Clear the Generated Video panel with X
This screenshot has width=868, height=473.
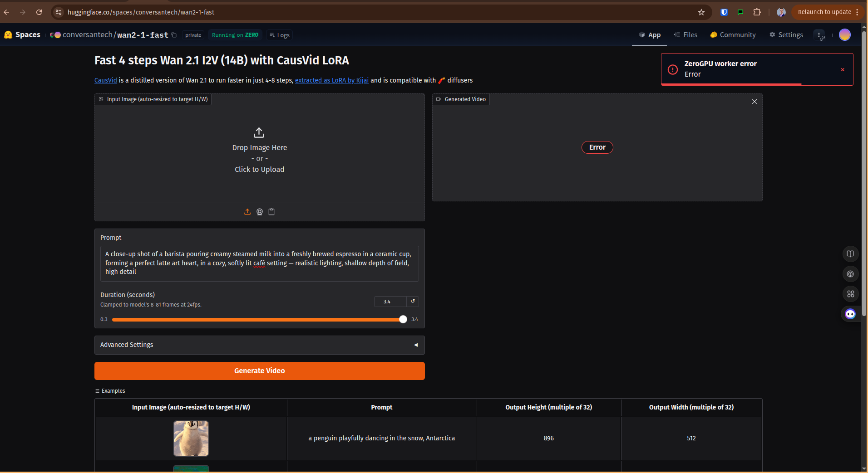coord(755,102)
